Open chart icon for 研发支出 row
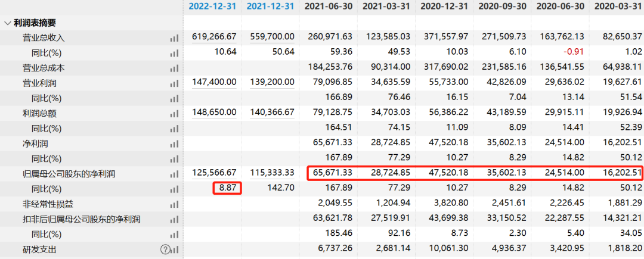Image resolution: width=644 pixels, height=259 pixels. click(x=174, y=249)
